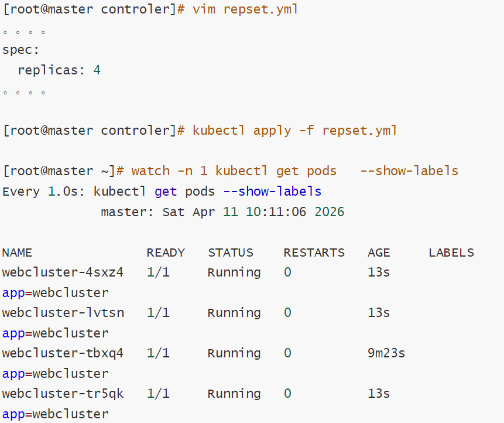
Task: Click the watch -n 1 kubectl command
Action: 295,171
